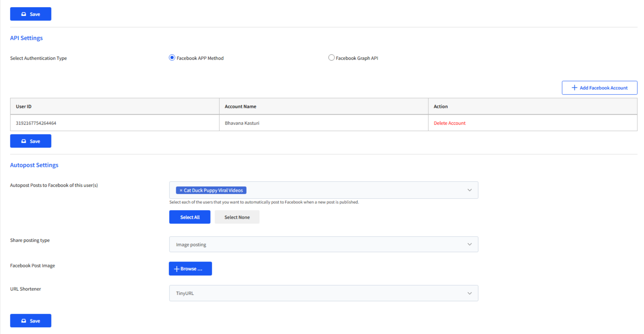
Task: Click Save button below URL Shortener
Action: pos(30,321)
